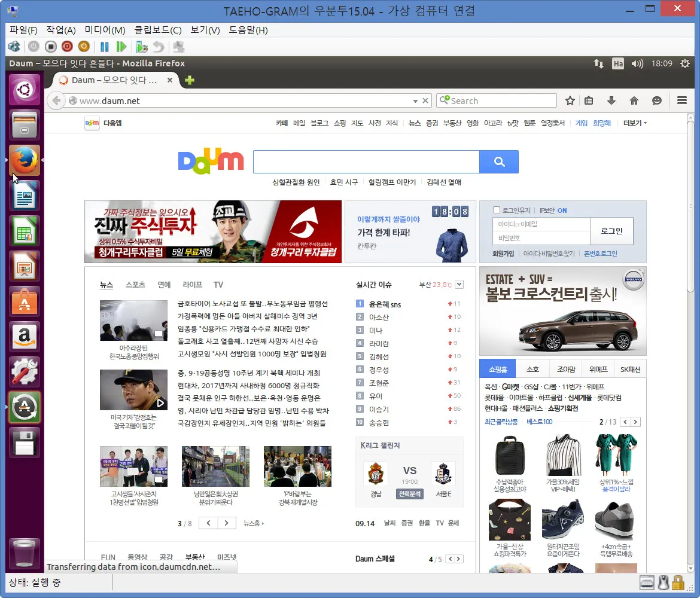Open Software Updater in the dock
The height and width of the screenshot is (598, 700).
(x=25, y=407)
